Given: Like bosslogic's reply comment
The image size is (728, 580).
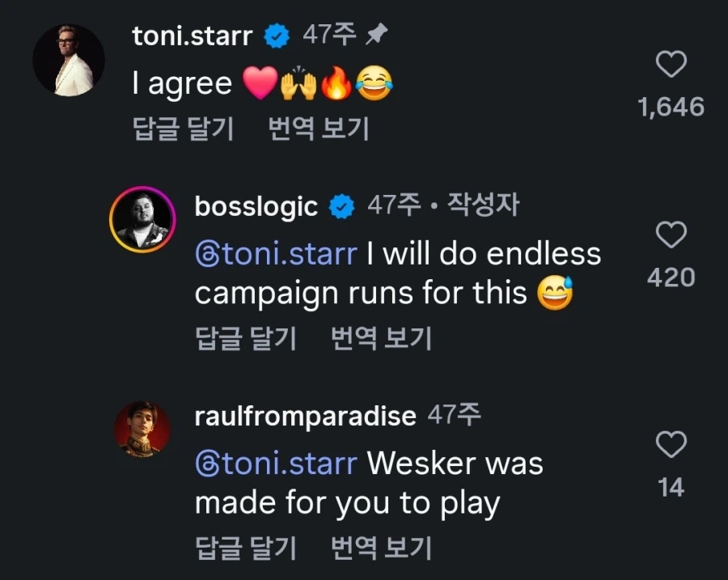Looking at the screenshot, I should (671, 235).
